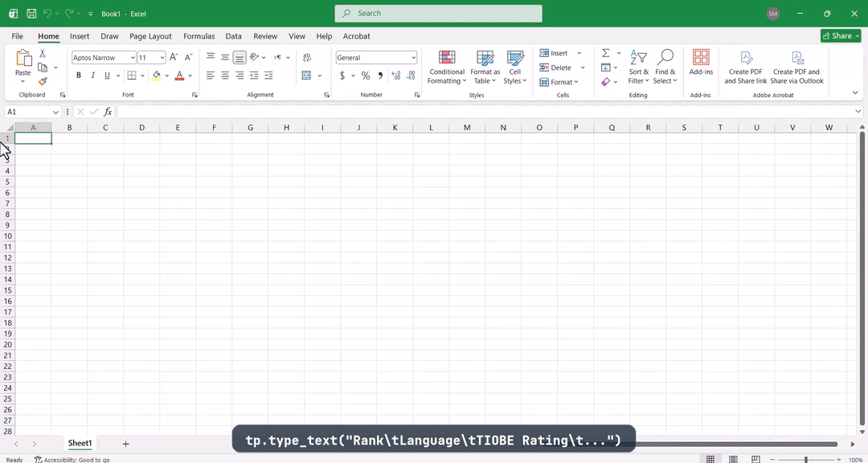Switch to the Formulas ribbon tab
This screenshot has width=868, height=463.
199,36
